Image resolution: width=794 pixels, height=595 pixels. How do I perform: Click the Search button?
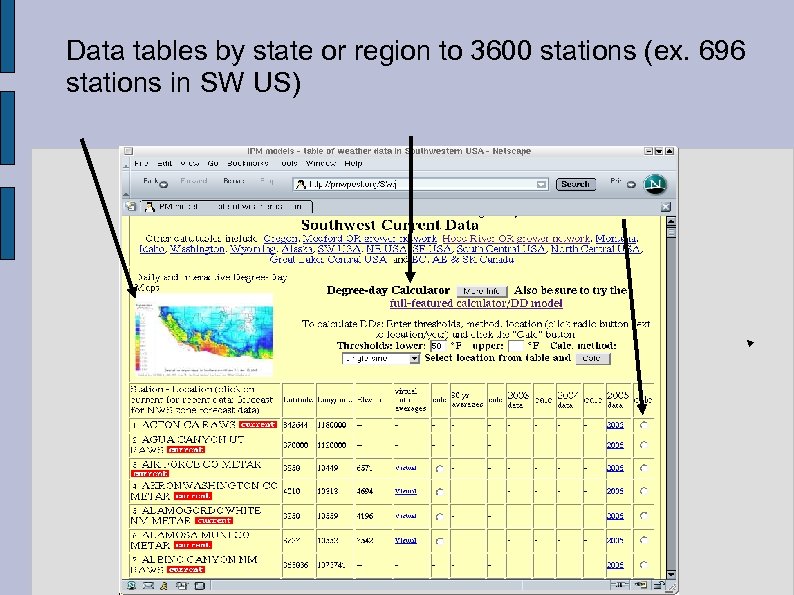click(575, 184)
